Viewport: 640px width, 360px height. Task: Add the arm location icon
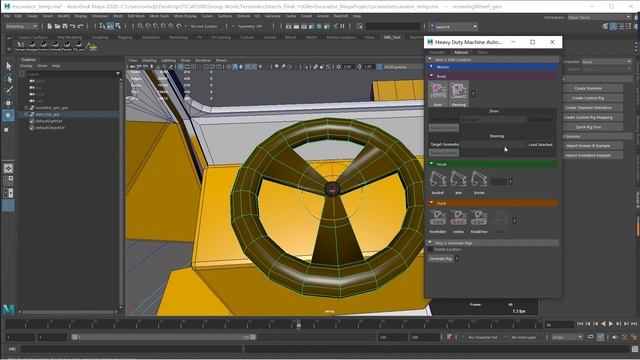point(458,182)
